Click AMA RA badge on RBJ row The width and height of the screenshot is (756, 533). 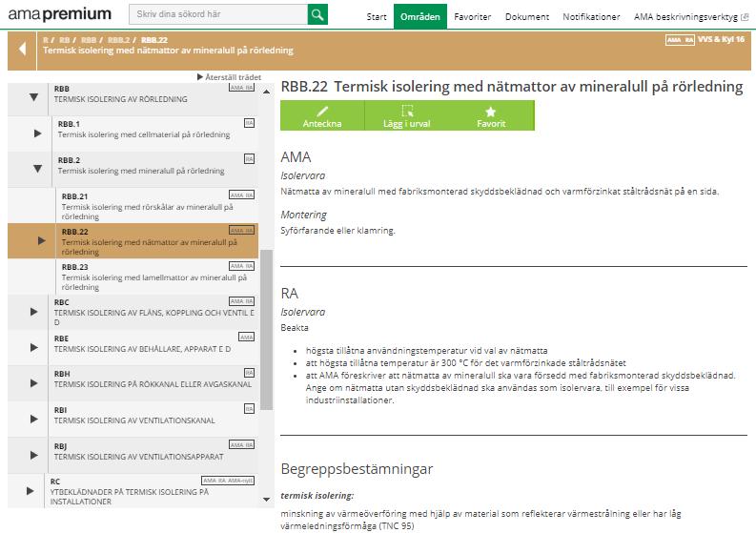[241, 444]
